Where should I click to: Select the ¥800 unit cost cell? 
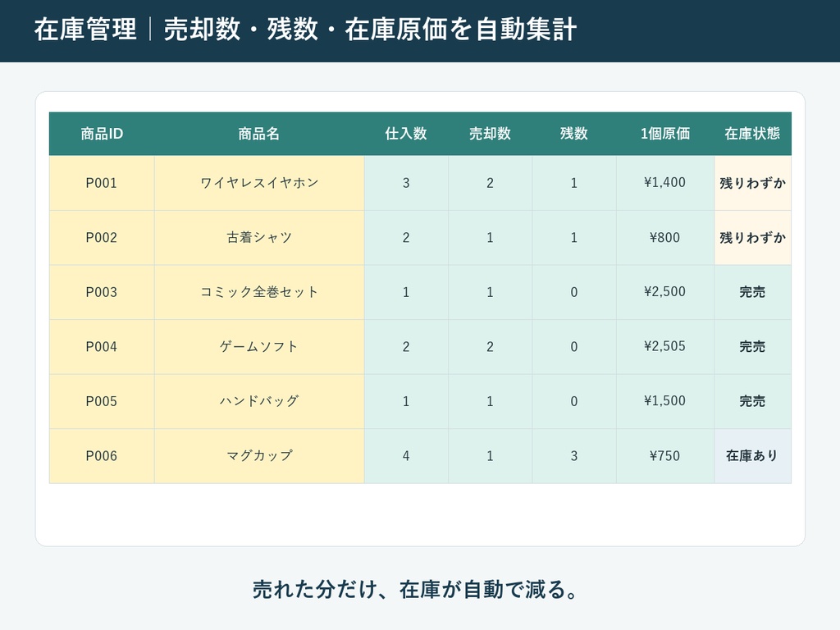tap(664, 238)
